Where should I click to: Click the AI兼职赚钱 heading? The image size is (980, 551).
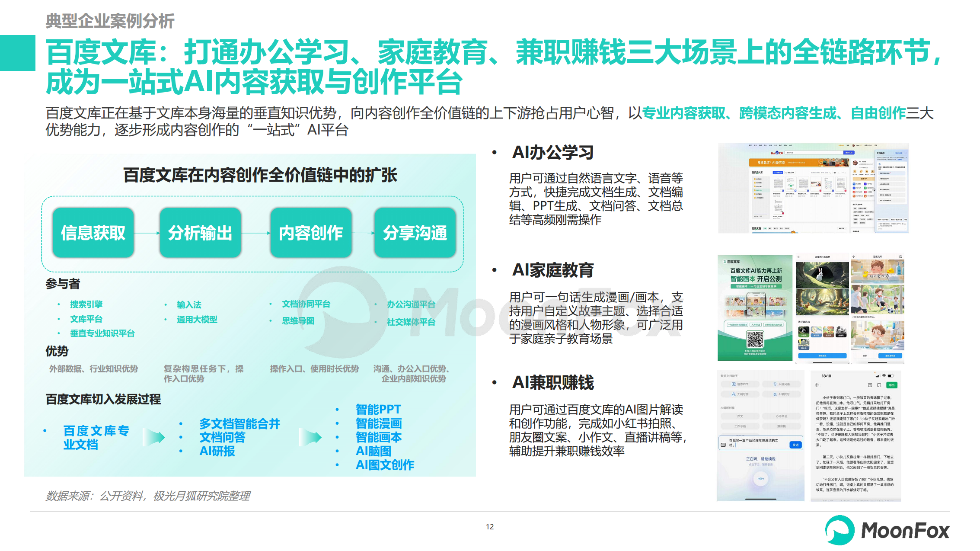click(553, 382)
